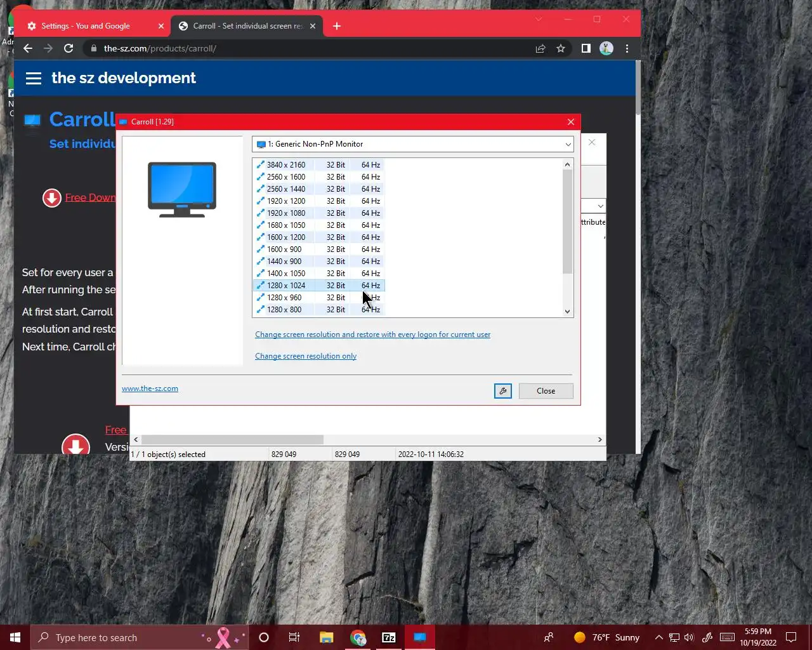Screen dimensions: 812x650
Task: Select the 2560 x 1600 resolution row
Action: pos(318,177)
